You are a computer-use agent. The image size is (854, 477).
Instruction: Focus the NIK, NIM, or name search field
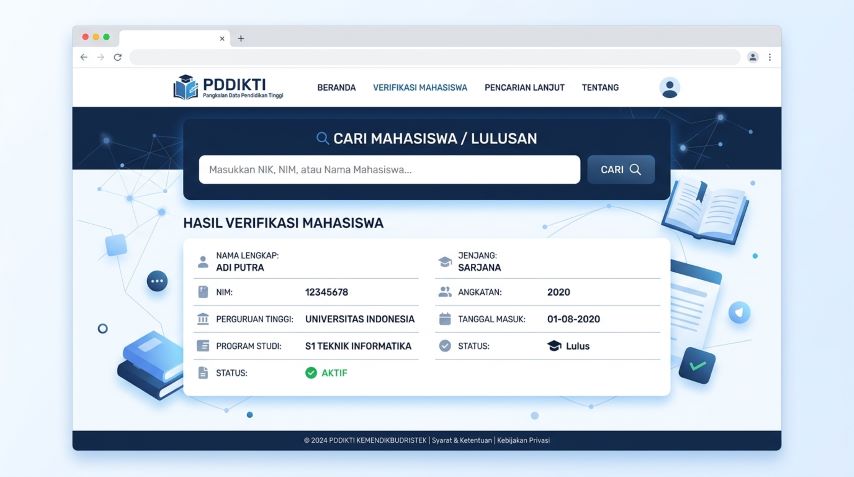click(389, 170)
